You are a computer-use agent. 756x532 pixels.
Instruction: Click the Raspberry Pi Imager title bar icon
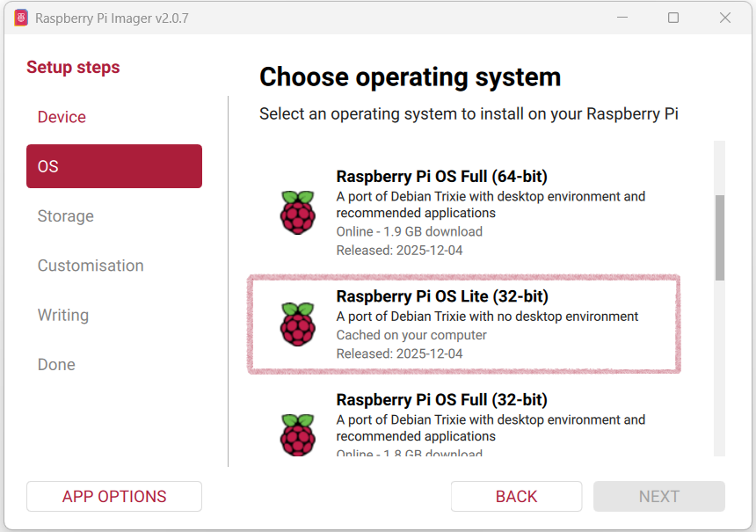[19, 18]
